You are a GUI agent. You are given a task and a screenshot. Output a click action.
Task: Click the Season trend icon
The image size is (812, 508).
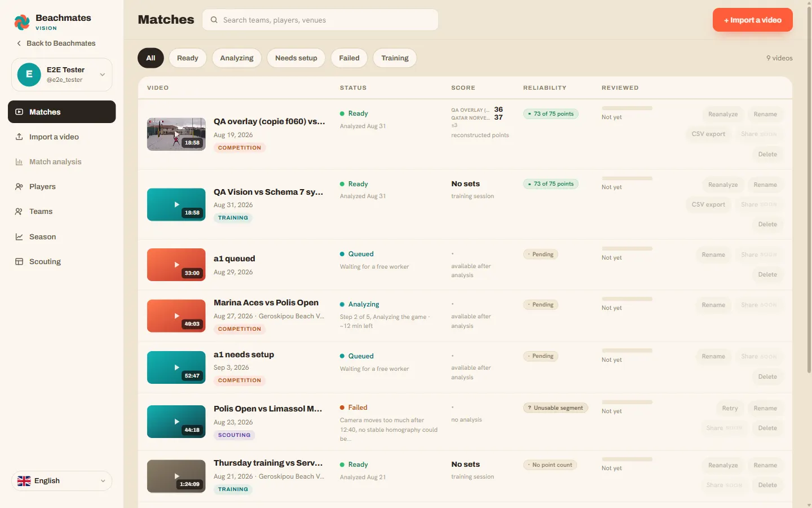pyautogui.click(x=19, y=237)
